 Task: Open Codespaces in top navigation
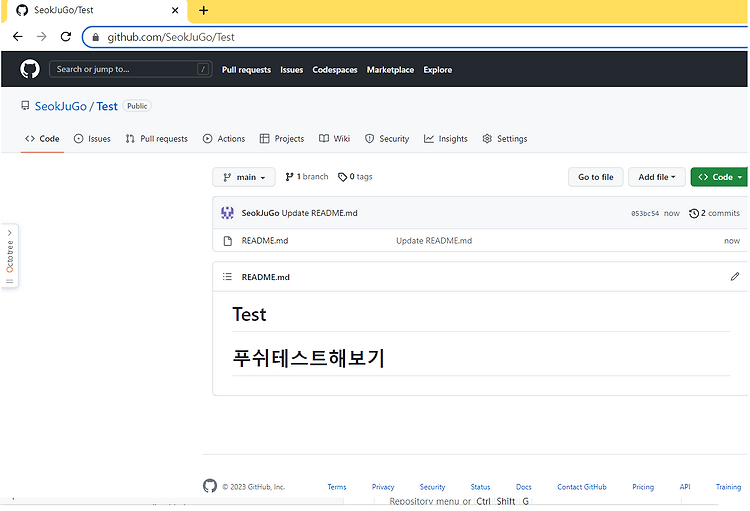tap(335, 70)
